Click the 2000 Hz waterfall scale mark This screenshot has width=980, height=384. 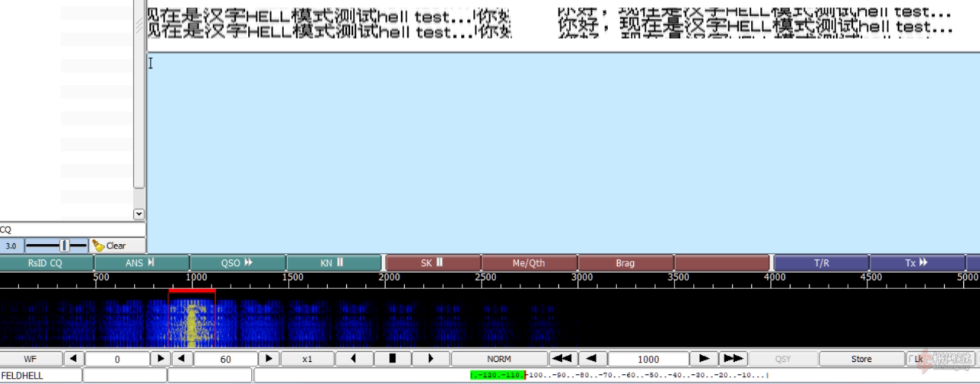(389, 278)
